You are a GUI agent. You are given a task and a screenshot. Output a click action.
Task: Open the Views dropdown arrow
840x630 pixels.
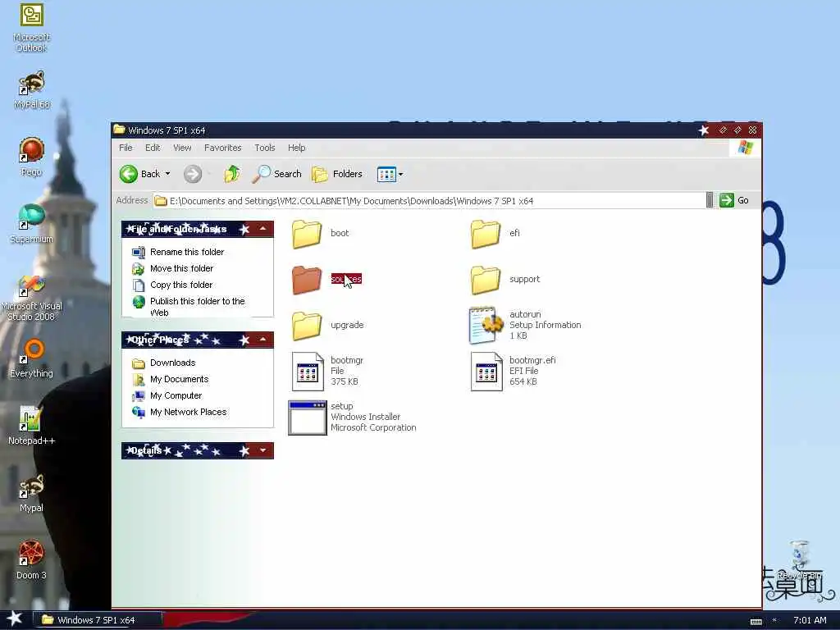click(x=400, y=174)
